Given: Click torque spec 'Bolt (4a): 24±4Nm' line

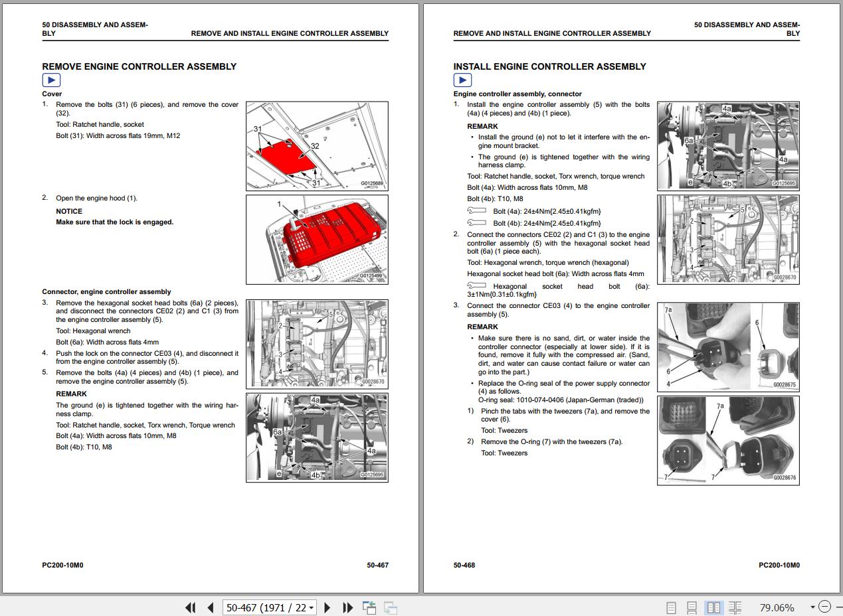Looking at the screenshot, I should 534,211.
